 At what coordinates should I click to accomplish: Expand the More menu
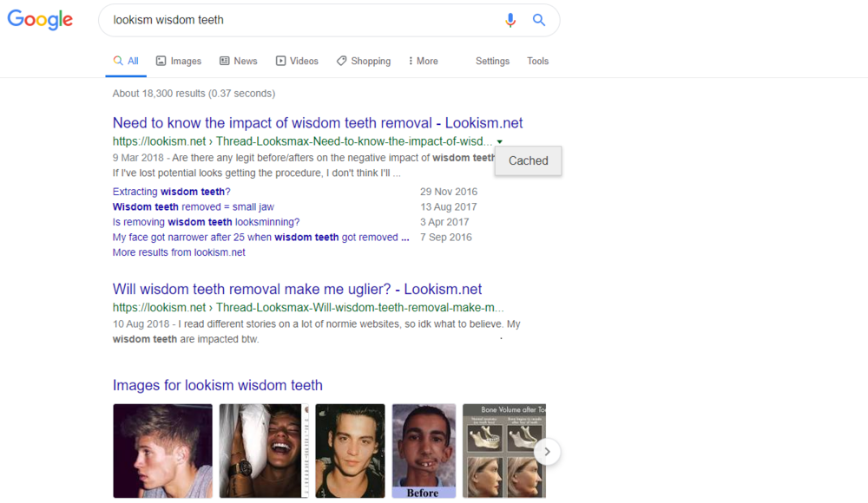click(x=424, y=61)
